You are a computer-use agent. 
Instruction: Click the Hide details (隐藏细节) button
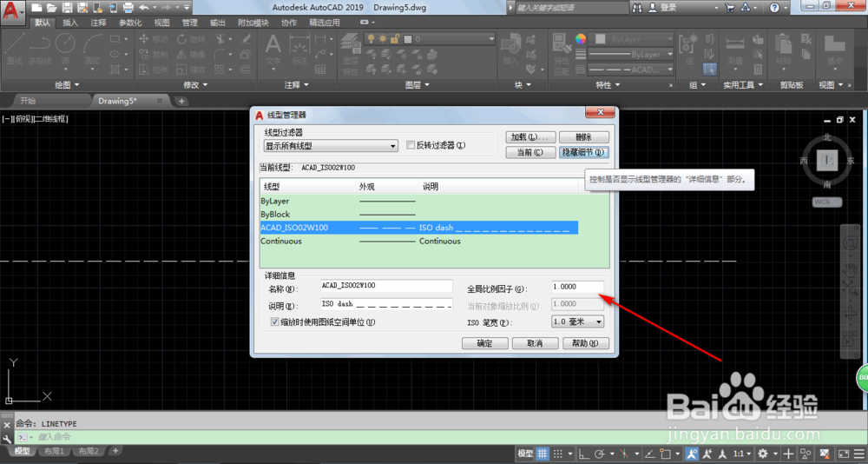coord(584,152)
